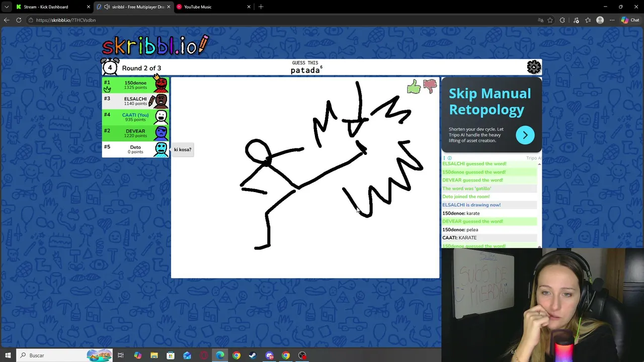Select player DEVEAR in the player list
This screenshot has height=362, width=644.
point(135,133)
